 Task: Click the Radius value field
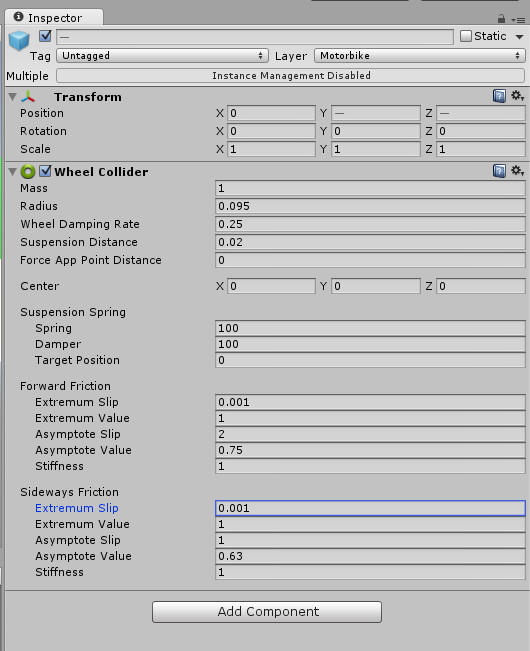pos(370,206)
